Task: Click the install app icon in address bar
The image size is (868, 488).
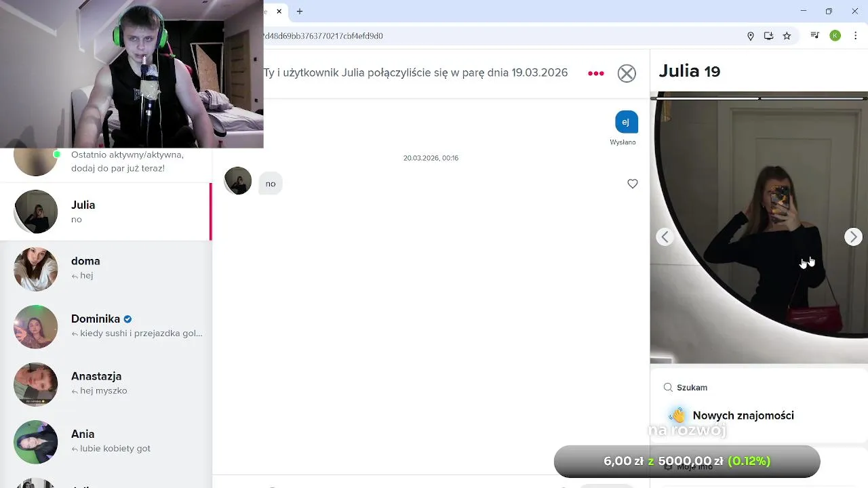Action: [x=768, y=36]
